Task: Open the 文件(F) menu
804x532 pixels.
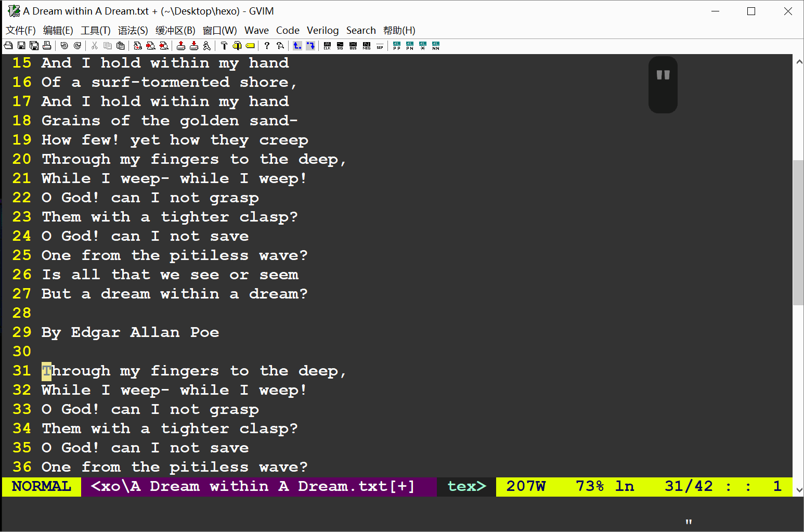Action: [21, 31]
